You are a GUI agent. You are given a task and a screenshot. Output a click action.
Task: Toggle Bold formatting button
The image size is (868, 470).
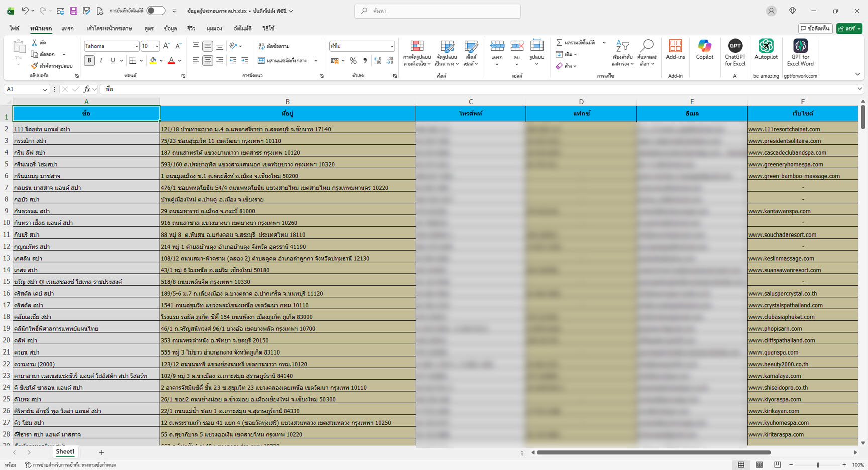tap(89, 61)
